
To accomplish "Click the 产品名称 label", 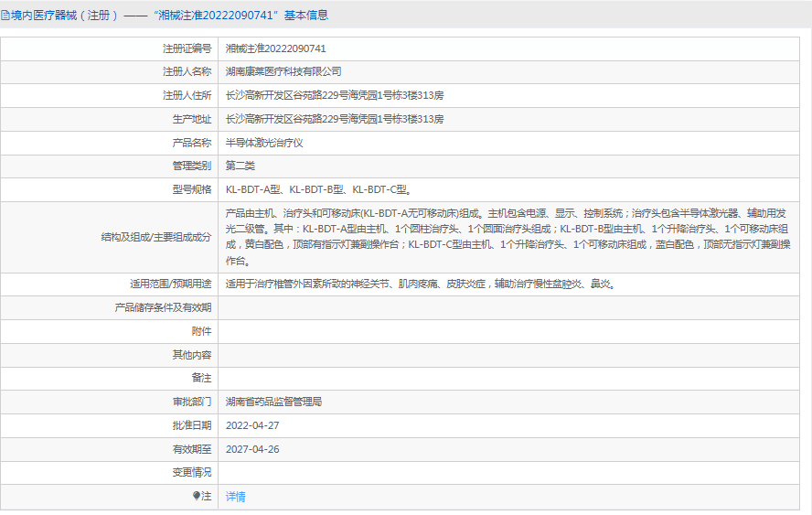I will tap(192, 143).
